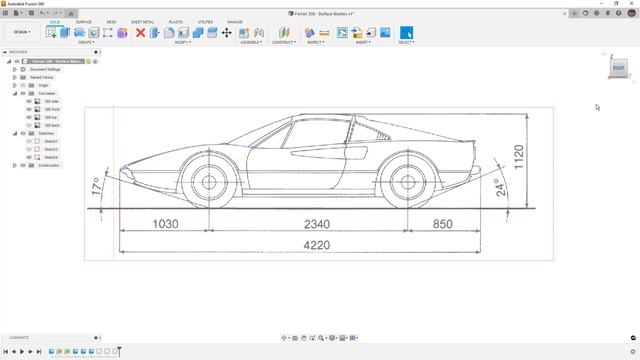
Task: Switch to the Mesh tab
Action: pyautogui.click(x=111, y=22)
